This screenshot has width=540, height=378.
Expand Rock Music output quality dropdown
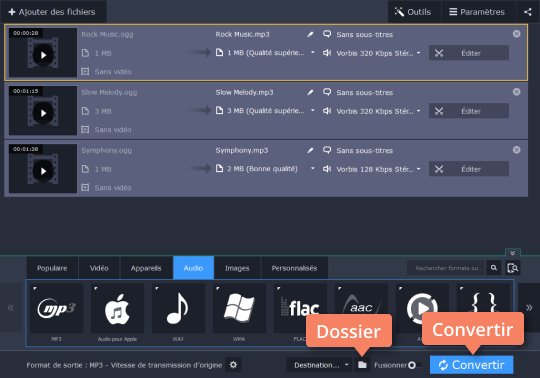point(313,53)
